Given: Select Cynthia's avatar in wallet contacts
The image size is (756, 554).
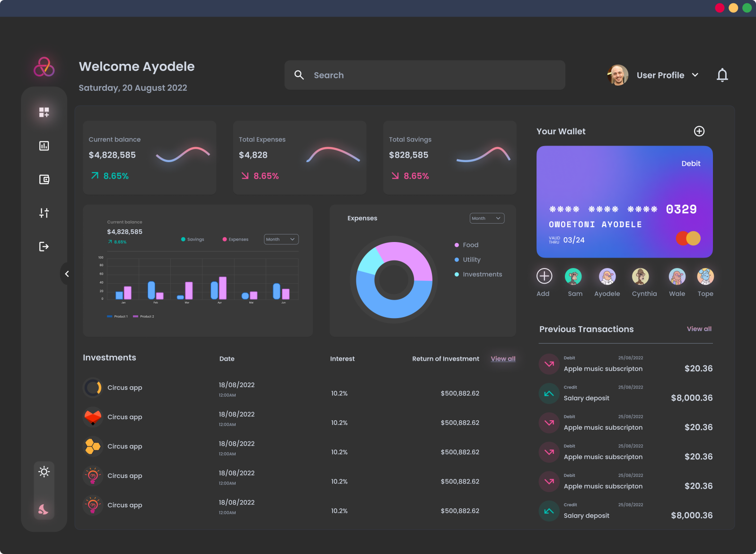Looking at the screenshot, I should coord(641,276).
